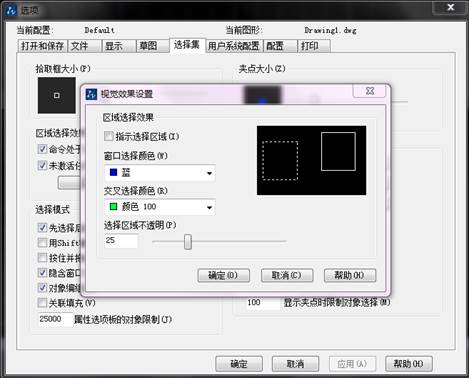The width and height of the screenshot is (469, 378).
Task: Click the 显示夹点时限制对象选择 field showing 100
Action: click(x=263, y=303)
